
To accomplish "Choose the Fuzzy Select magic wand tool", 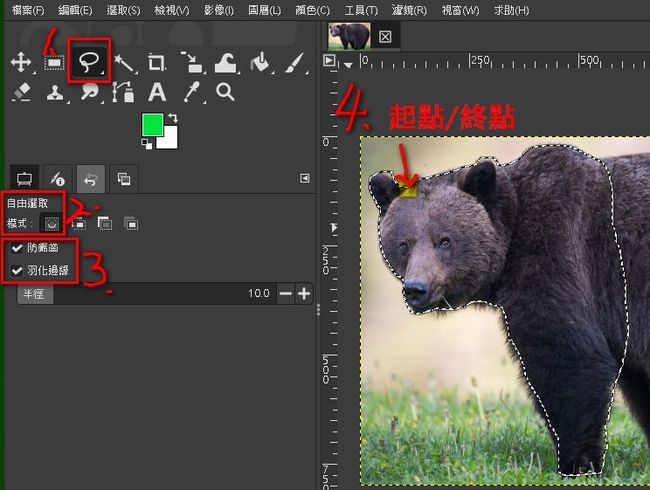I will (x=124, y=63).
